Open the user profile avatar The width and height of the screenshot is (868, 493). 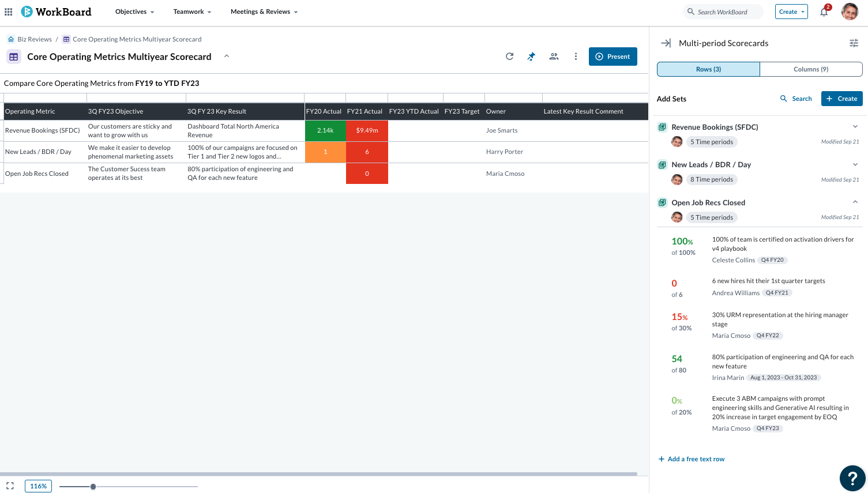tap(850, 12)
